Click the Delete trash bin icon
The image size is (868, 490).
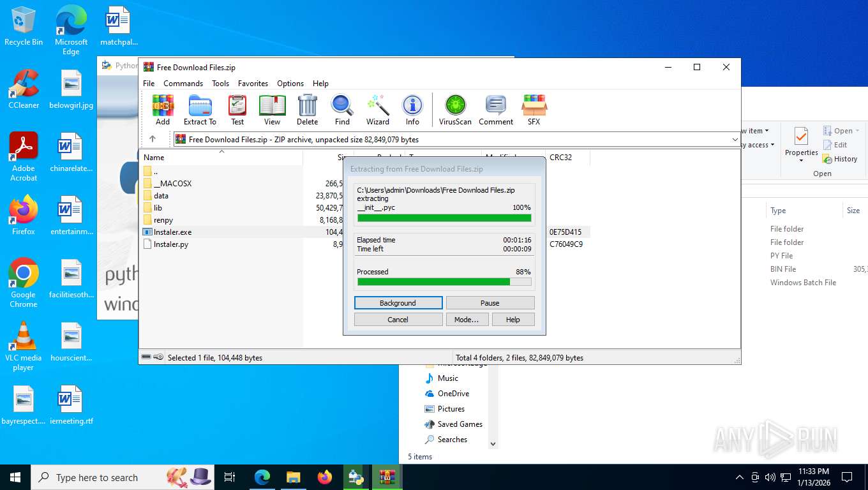tap(307, 110)
